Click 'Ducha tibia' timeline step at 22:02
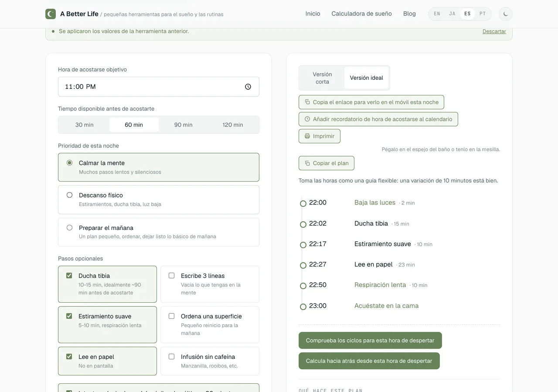Image resolution: width=558 pixels, height=392 pixels. [x=371, y=223]
